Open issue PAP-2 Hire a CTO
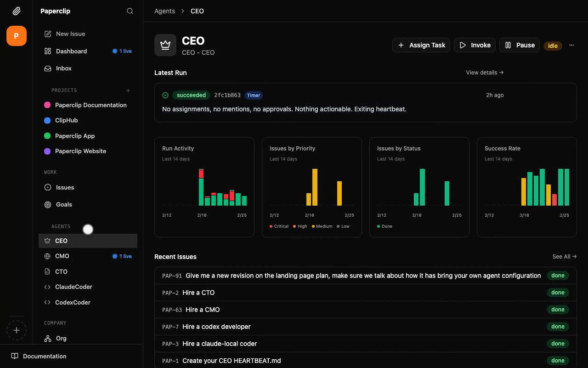This screenshot has width=588, height=368. pos(366,293)
